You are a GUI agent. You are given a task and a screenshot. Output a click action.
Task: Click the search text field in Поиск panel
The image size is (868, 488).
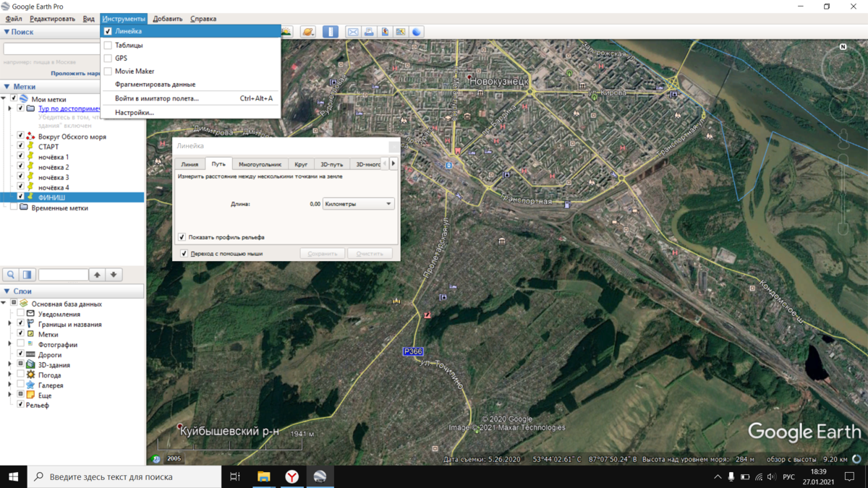coord(52,49)
